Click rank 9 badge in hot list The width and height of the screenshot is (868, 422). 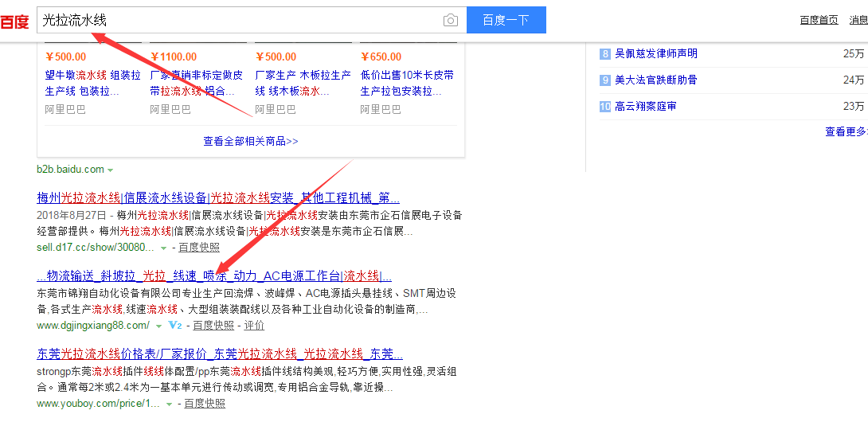(605, 80)
